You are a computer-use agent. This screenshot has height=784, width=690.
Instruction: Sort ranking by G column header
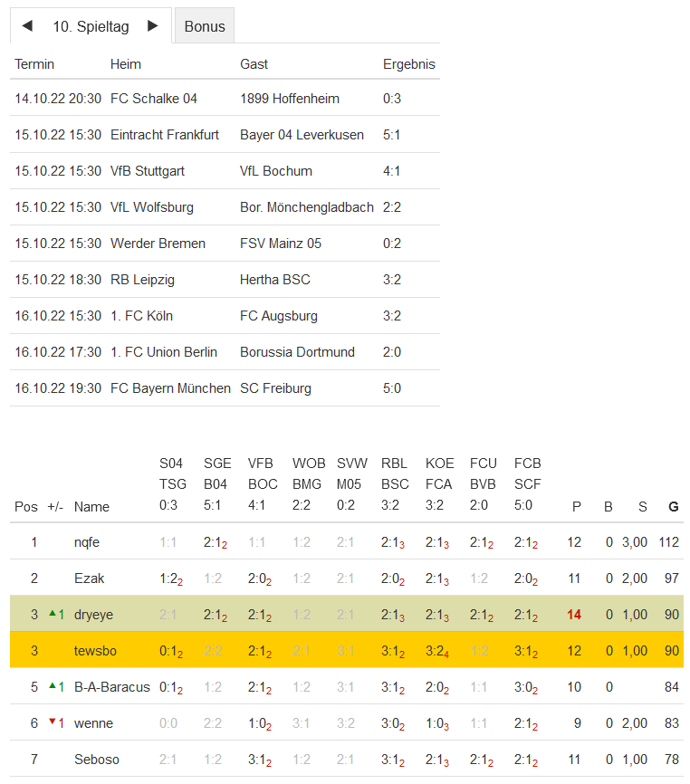click(673, 507)
